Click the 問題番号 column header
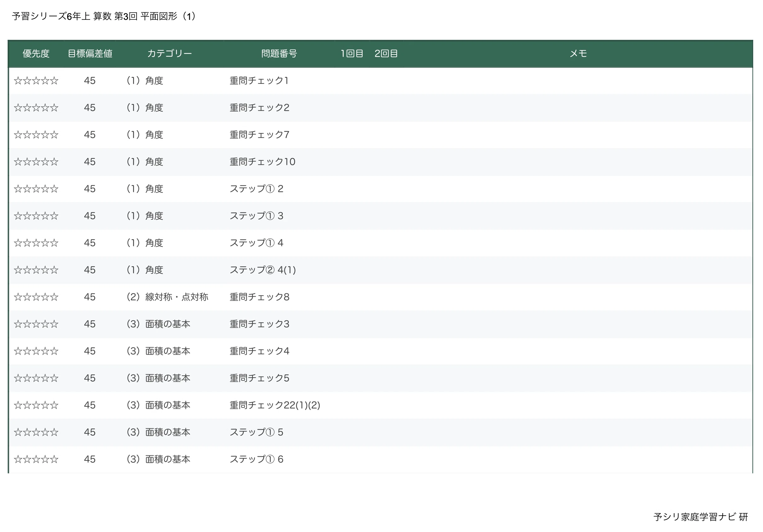Screen dimensions: 763x532 tap(279, 54)
